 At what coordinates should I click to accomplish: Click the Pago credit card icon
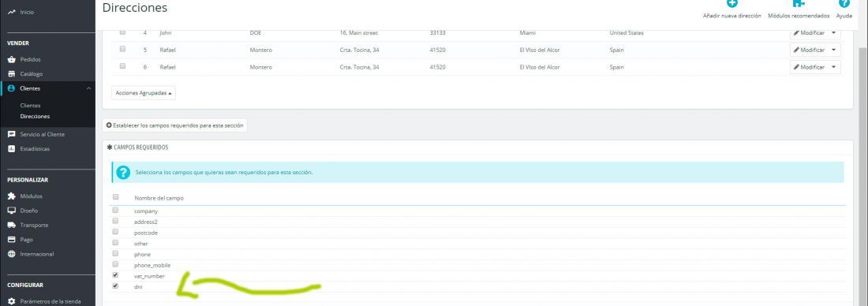[12, 240]
